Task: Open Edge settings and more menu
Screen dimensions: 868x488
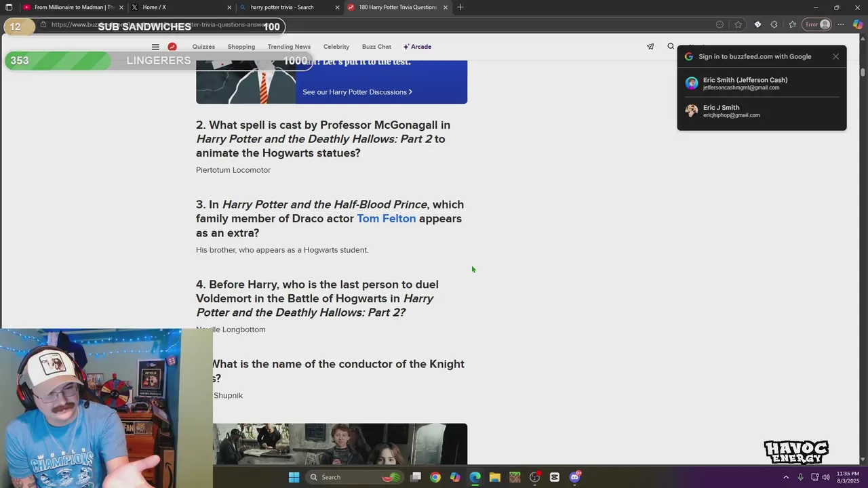Action: click(x=841, y=24)
